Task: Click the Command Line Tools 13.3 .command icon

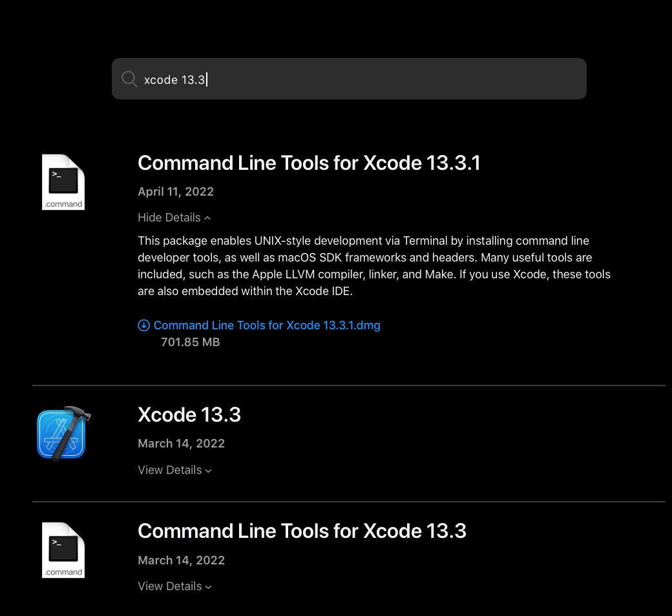Action: click(63, 550)
